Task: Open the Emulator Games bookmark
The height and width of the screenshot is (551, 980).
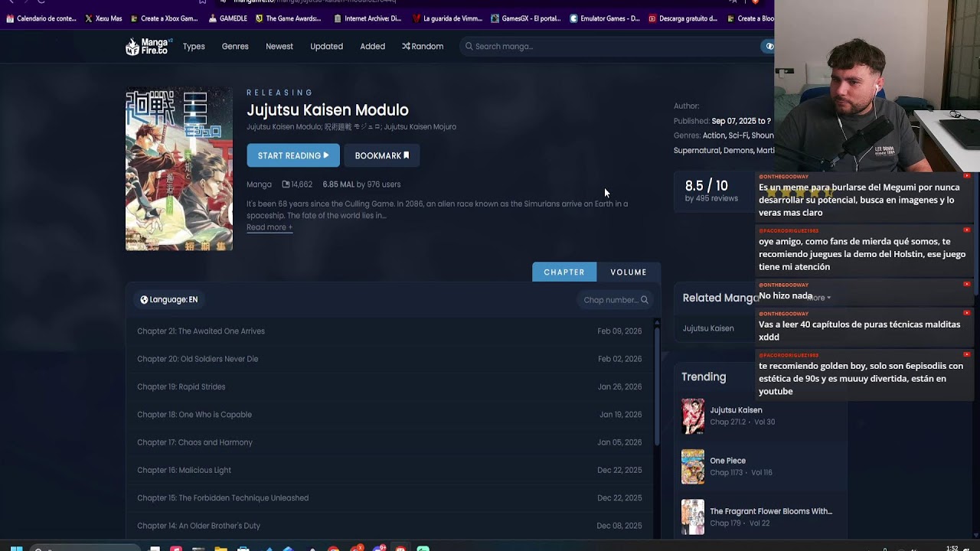Action: pos(605,18)
